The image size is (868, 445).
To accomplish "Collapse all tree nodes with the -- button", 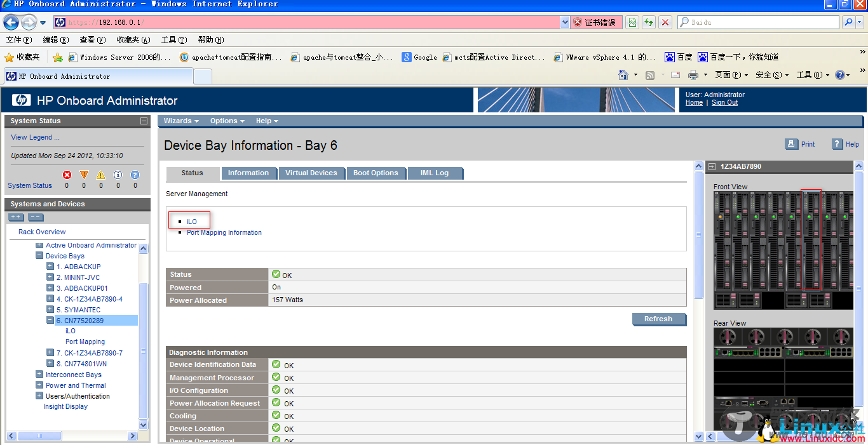I will point(36,217).
